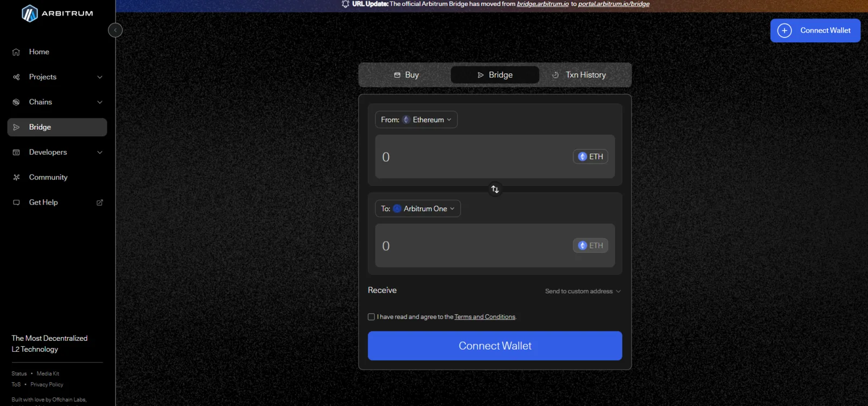Select the Bridge tab
Screen dimensions: 868x406
[x=495, y=75]
